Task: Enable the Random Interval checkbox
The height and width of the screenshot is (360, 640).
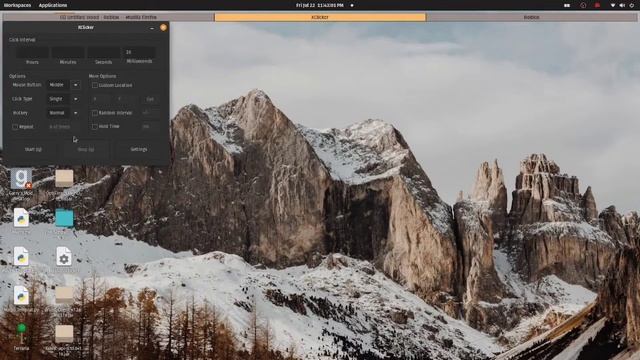Action: pyautogui.click(x=95, y=113)
